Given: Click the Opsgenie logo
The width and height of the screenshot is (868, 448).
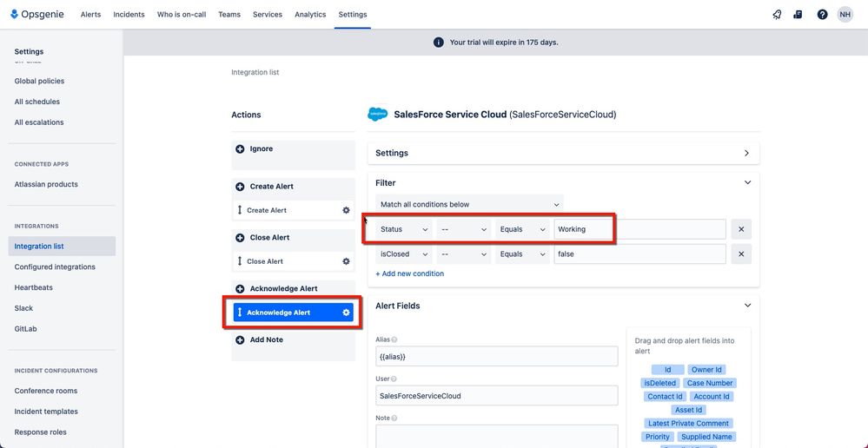Looking at the screenshot, I should (x=37, y=15).
